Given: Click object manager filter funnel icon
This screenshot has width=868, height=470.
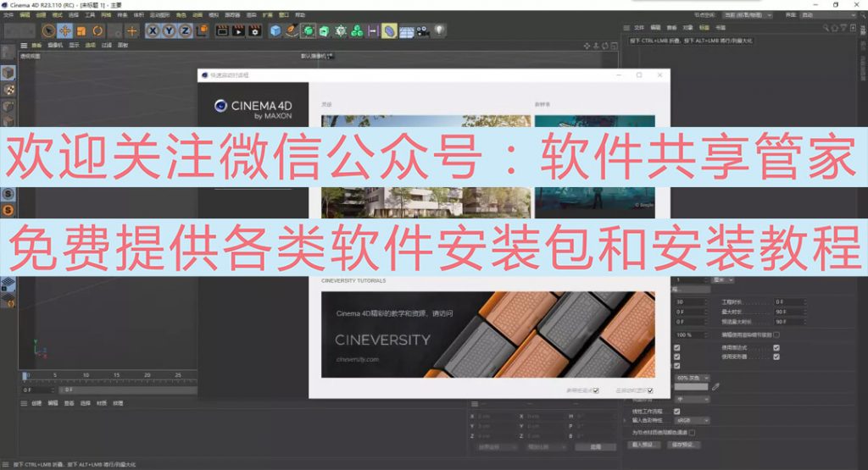Looking at the screenshot, I should [x=843, y=28].
